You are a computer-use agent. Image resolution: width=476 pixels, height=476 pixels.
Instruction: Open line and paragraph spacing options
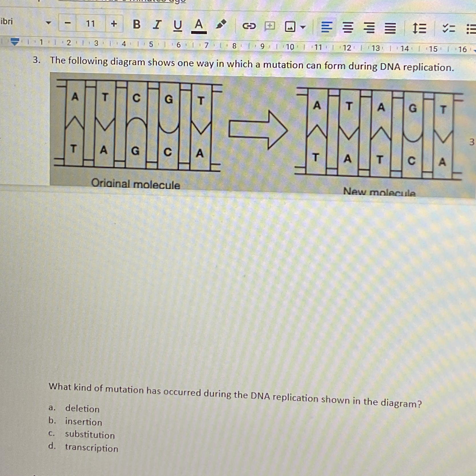click(419, 28)
